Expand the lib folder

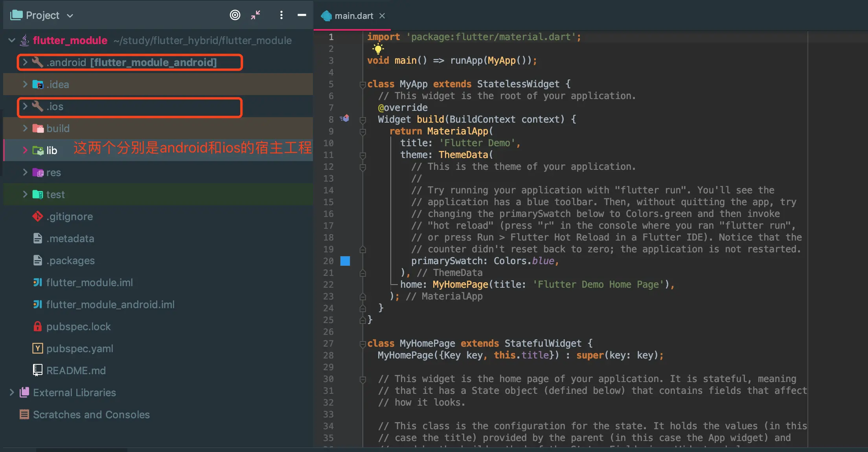pos(25,150)
